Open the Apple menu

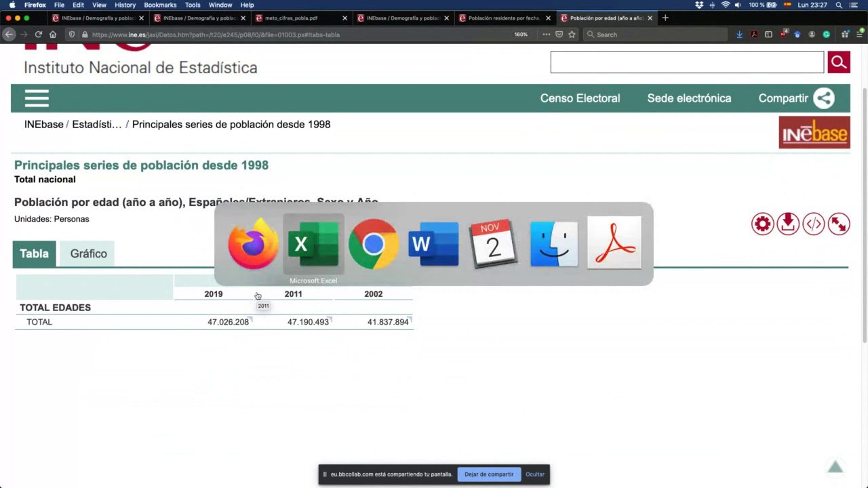[x=12, y=5]
